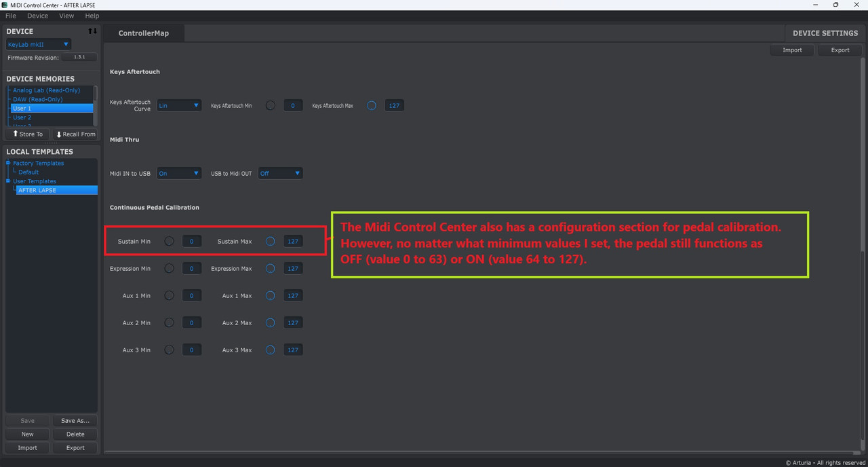Click the Aux 2 Min knob
Image resolution: width=868 pixels, height=467 pixels.
tap(170, 322)
